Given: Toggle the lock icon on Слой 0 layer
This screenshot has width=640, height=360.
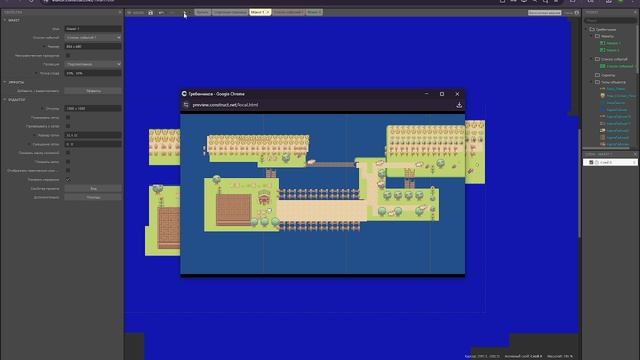Looking at the screenshot, I should (x=596, y=162).
